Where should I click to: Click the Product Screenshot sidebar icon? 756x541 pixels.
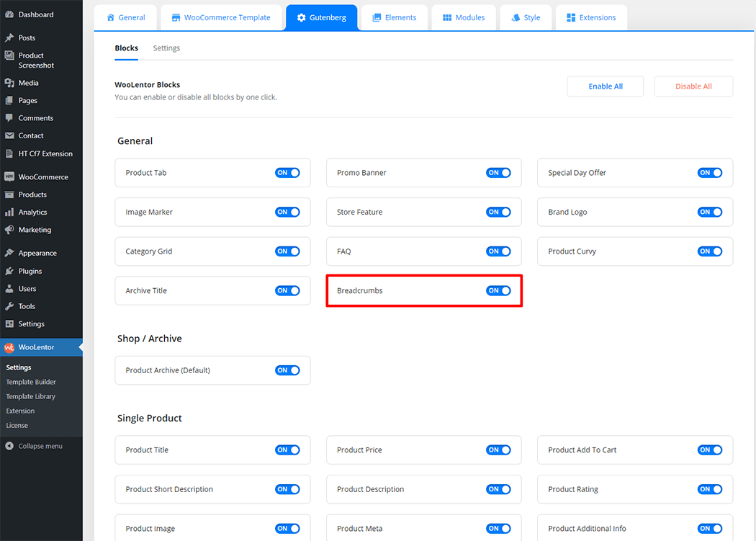pyautogui.click(x=9, y=55)
